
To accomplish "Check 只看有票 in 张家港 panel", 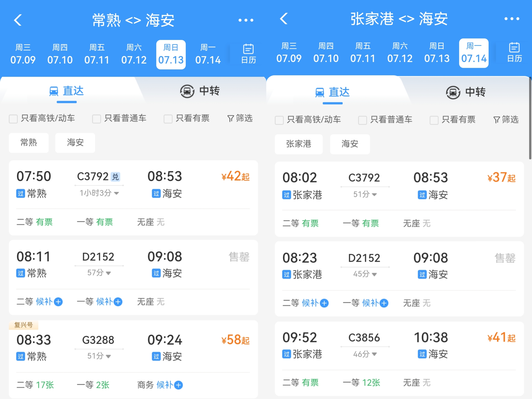I will tap(434, 120).
